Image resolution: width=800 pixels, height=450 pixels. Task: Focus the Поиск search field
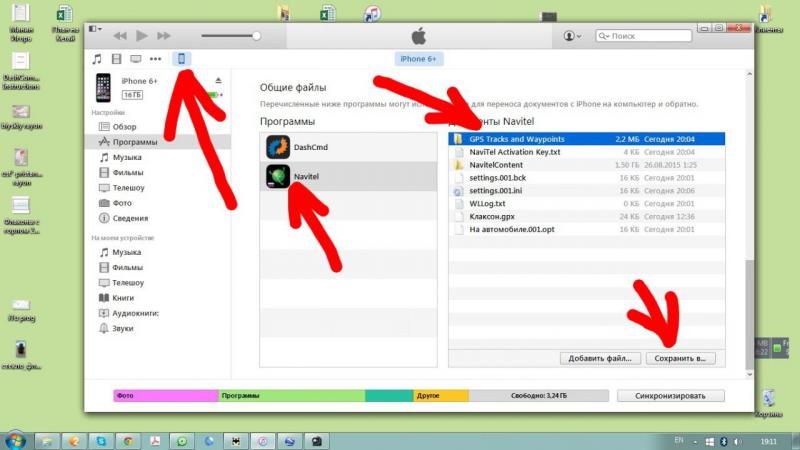click(644, 36)
